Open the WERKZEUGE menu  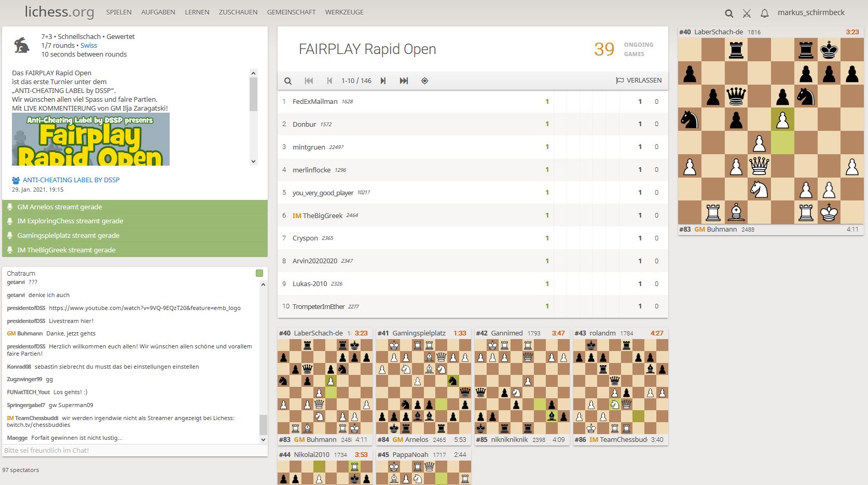coord(345,12)
